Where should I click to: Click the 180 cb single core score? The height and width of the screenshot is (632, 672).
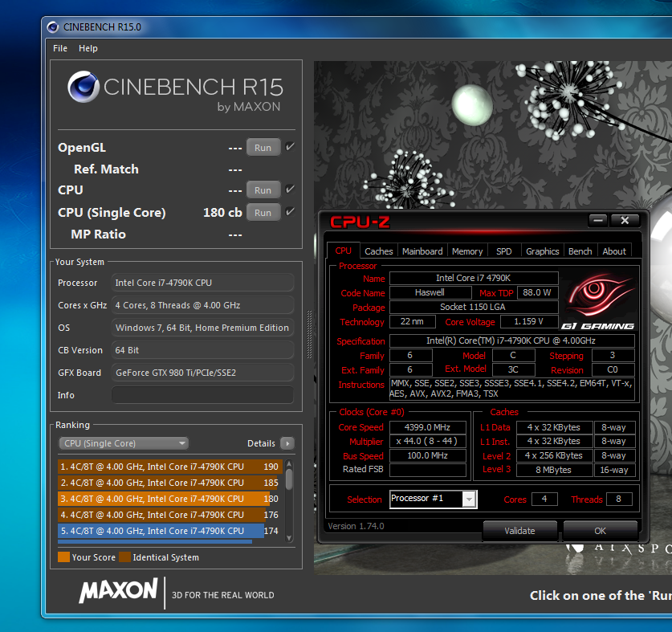click(222, 213)
